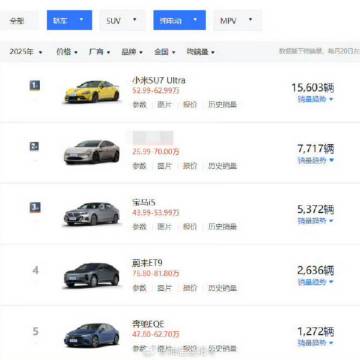Click the rank number 5
This screenshot has height=360, width=360.
(35, 331)
